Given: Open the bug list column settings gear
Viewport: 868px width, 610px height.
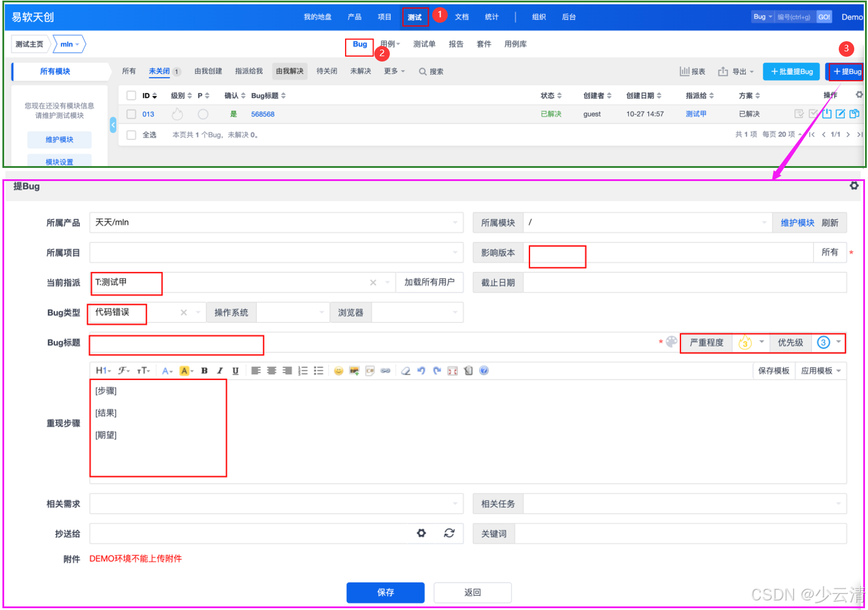Looking at the screenshot, I should click(859, 95).
